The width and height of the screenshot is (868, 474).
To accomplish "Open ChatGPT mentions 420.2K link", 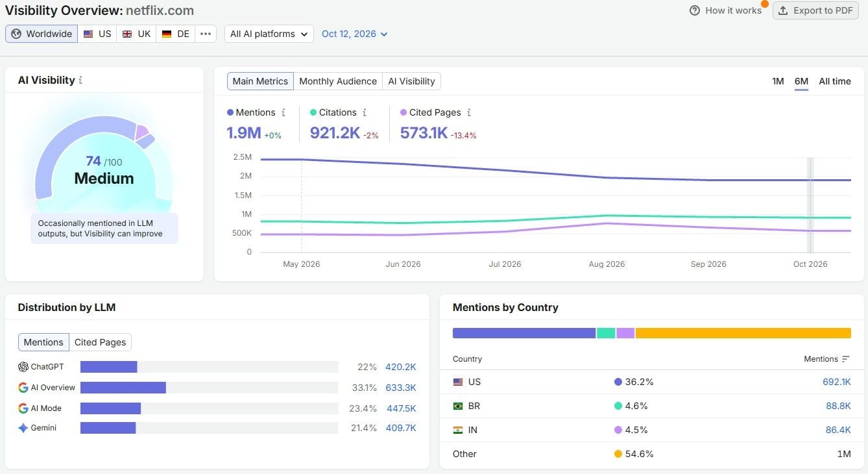I will click(x=401, y=367).
